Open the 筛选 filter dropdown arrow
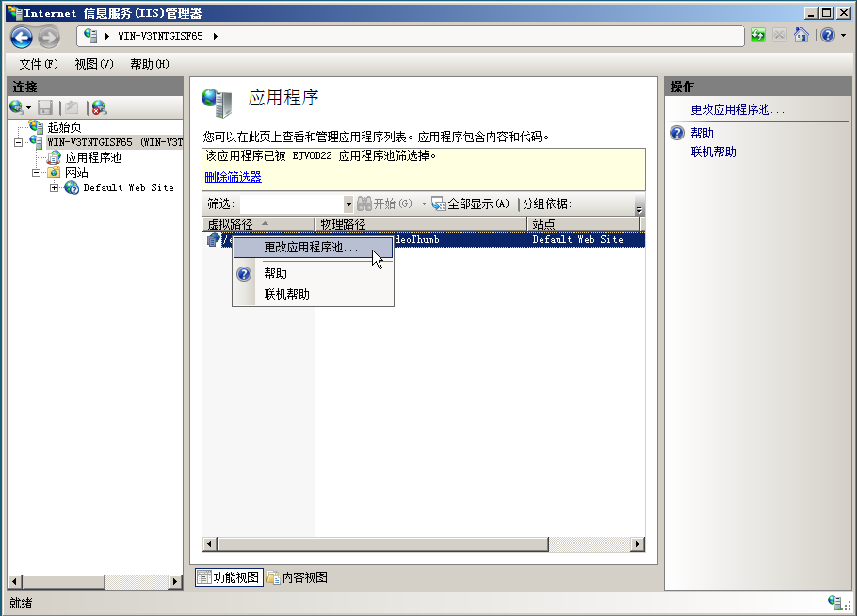This screenshot has width=857, height=616. point(348,204)
